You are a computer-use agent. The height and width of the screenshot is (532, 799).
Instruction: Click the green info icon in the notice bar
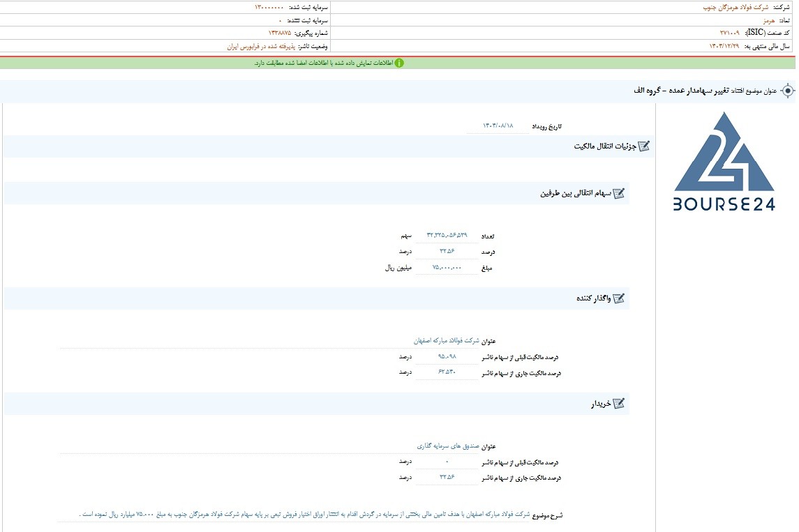pos(399,63)
